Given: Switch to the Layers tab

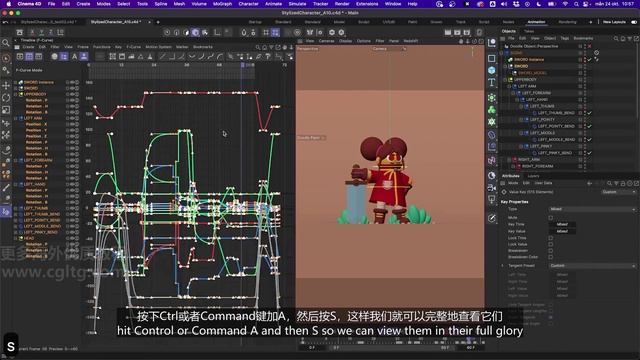Looking at the screenshot, I should (x=533, y=176).
